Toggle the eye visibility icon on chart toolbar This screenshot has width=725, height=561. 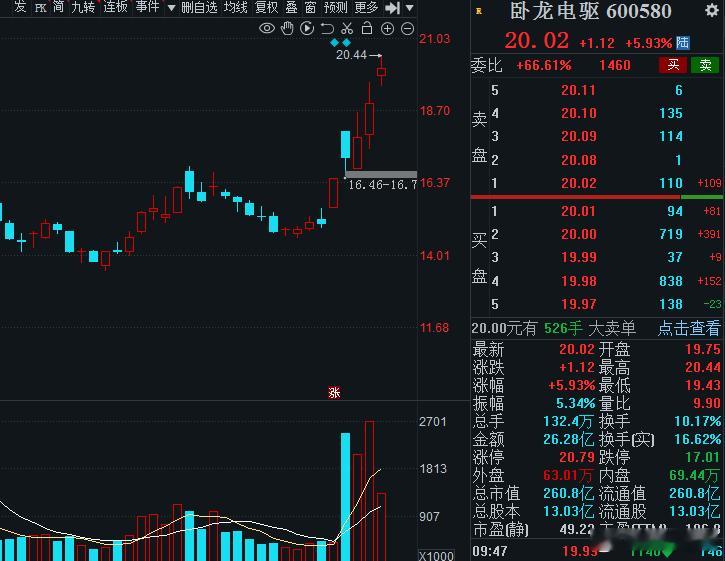pyautogui.click(x=267, y=29)
